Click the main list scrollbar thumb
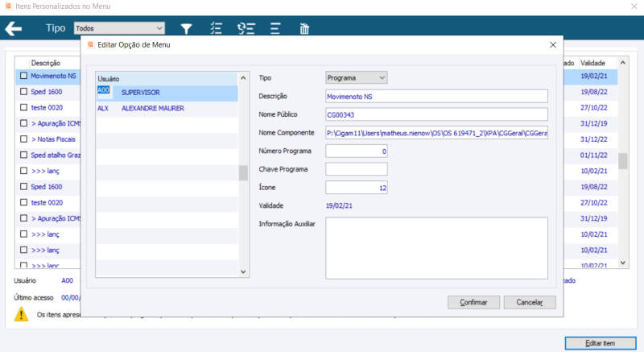The image size is (644, 352). 623,161
